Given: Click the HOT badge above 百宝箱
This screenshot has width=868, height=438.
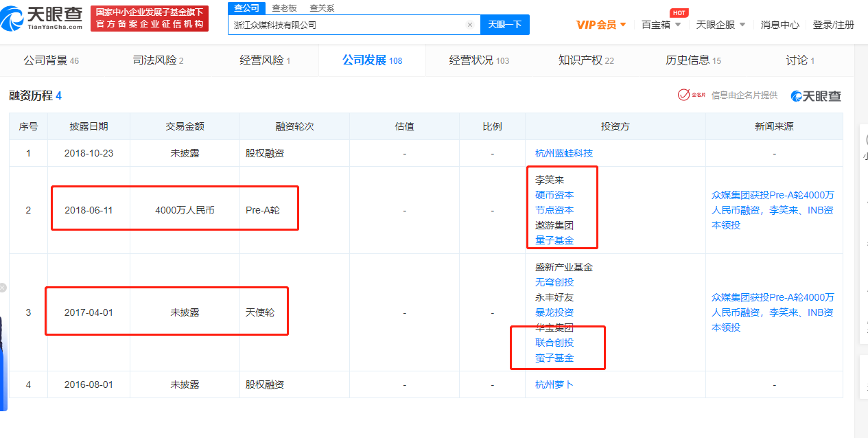Looking at the screenshot, I should coord(678,12).
